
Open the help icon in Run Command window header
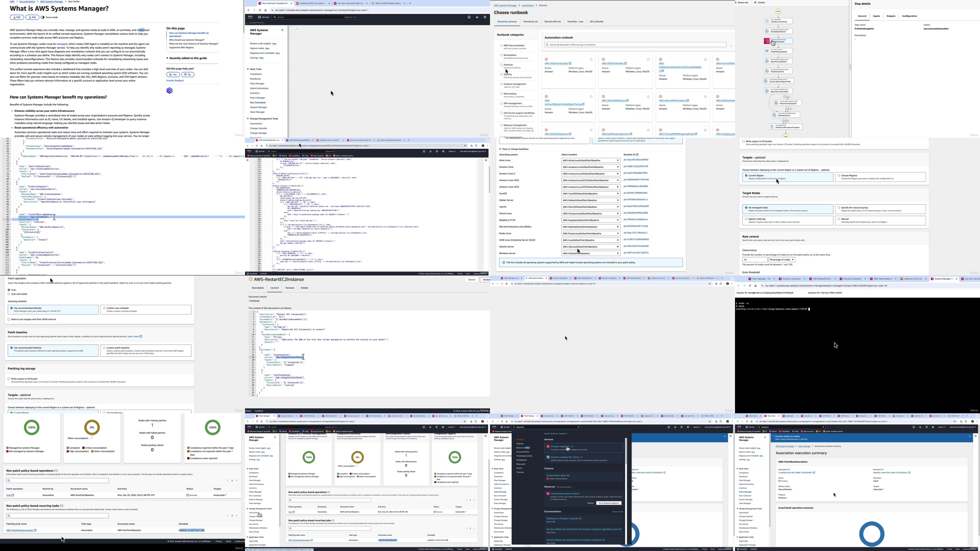485,17
